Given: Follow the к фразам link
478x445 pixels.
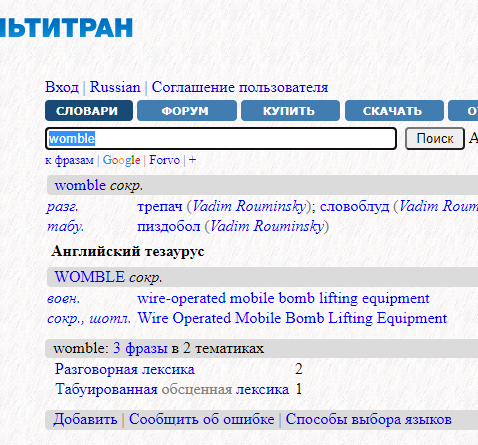Looking at the screenshot, I should coord(69,160).
